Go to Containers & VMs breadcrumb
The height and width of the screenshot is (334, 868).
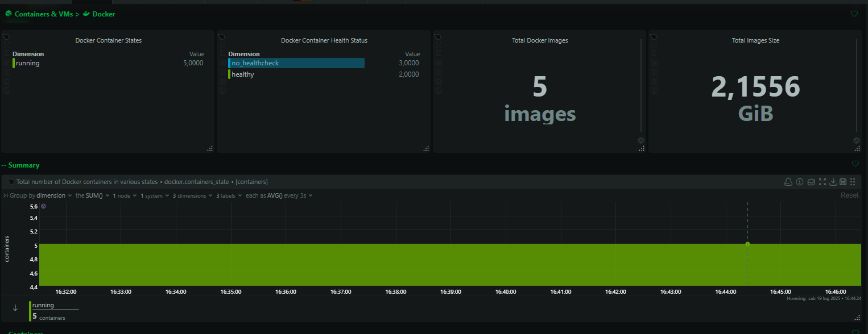pyautogui.click(x=44, y=14)
